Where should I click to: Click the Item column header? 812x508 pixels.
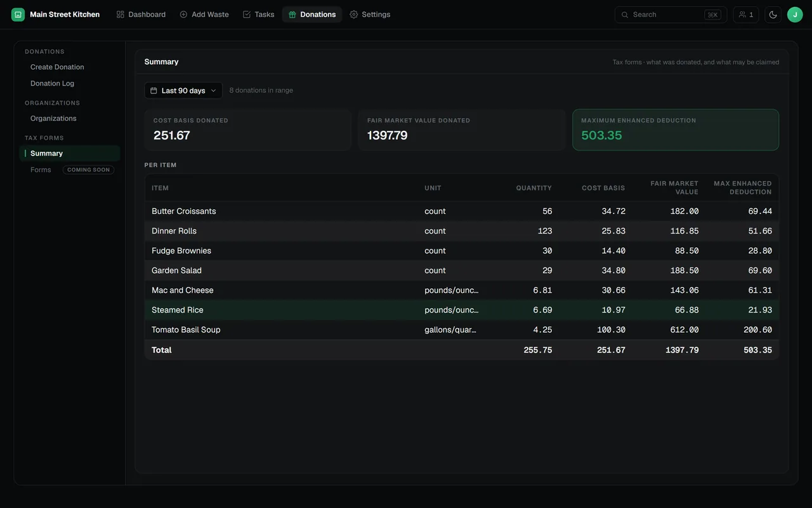point(160,188)
